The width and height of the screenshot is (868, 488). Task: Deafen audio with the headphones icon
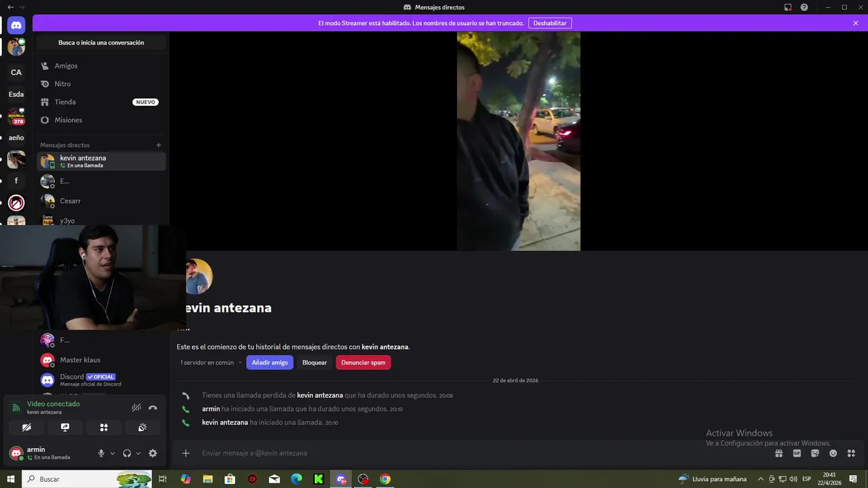(127, 453)
